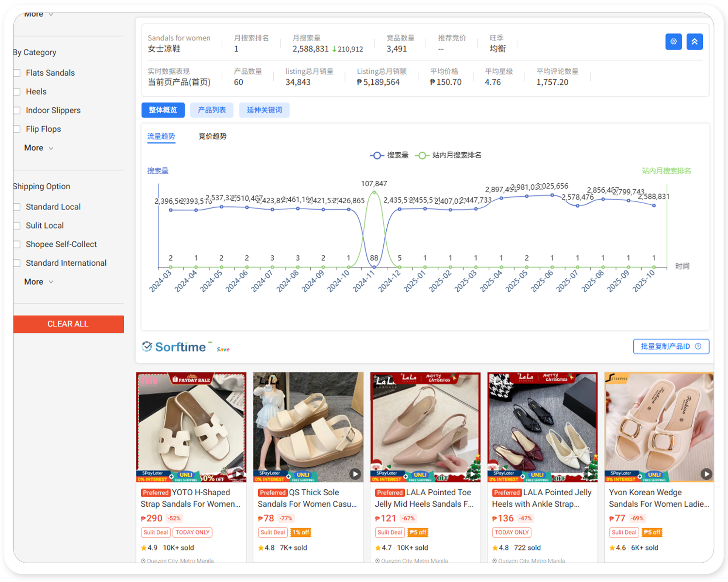Viewport: 728px width, 582px height.
Task: Play the QS Thick Sole product video
Action: point(355,474)
